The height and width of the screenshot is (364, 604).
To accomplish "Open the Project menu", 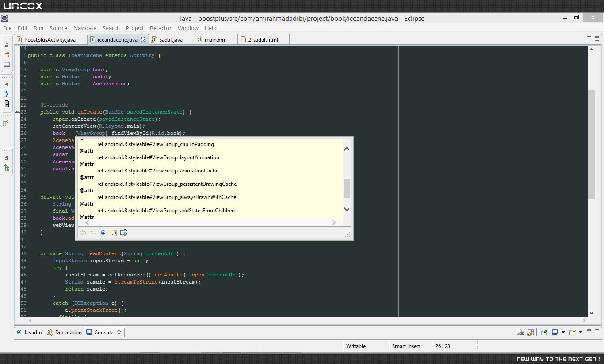I will tap(135, 28).
